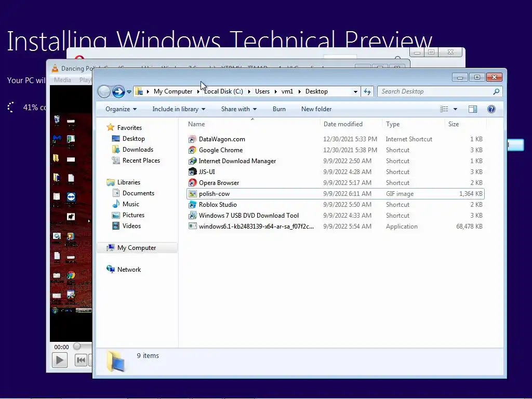Click the VLC seek slider handle

[77, 346]
